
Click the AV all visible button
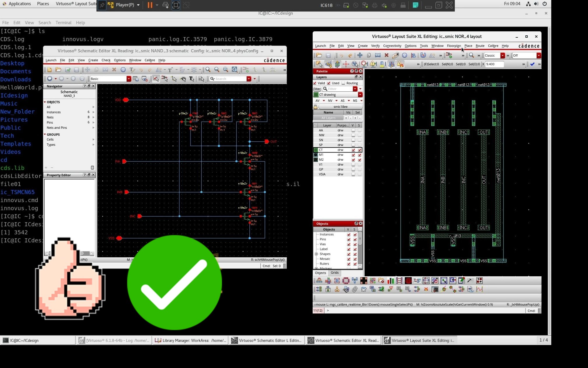(318, 101)
